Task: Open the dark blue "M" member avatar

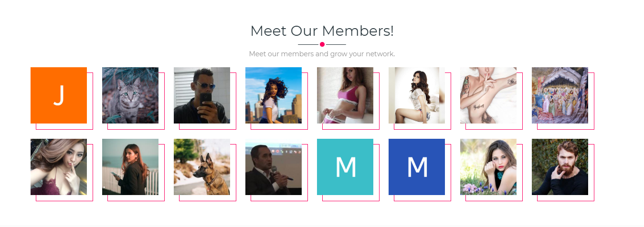Action: point(417,167)
